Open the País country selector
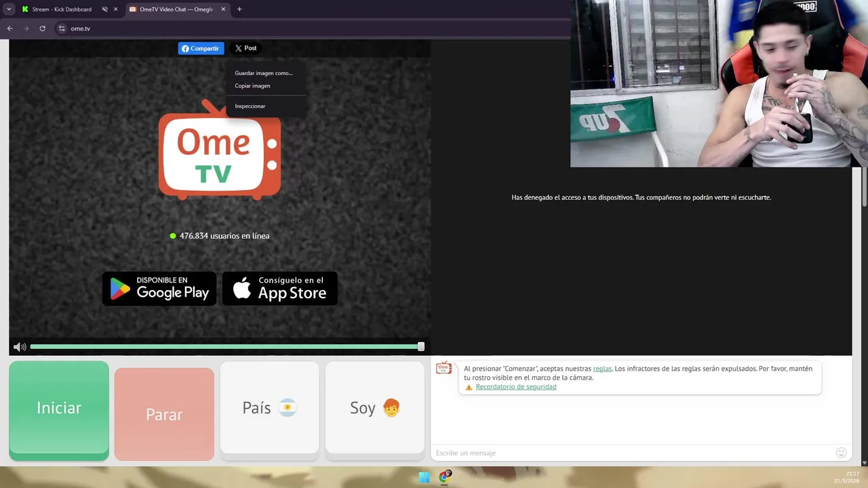This screenshot has height=488, width=868. 269,407
